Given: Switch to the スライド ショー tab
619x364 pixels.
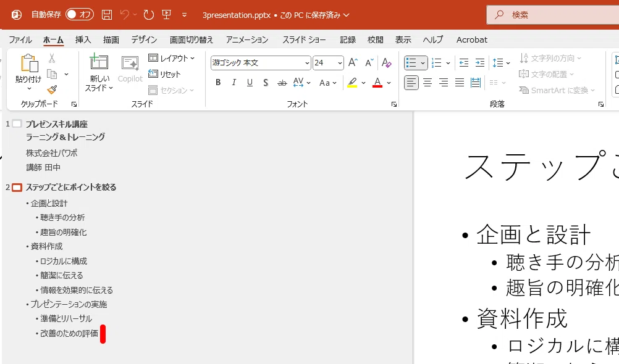Looking at the screenshot, I should (304, 40).
